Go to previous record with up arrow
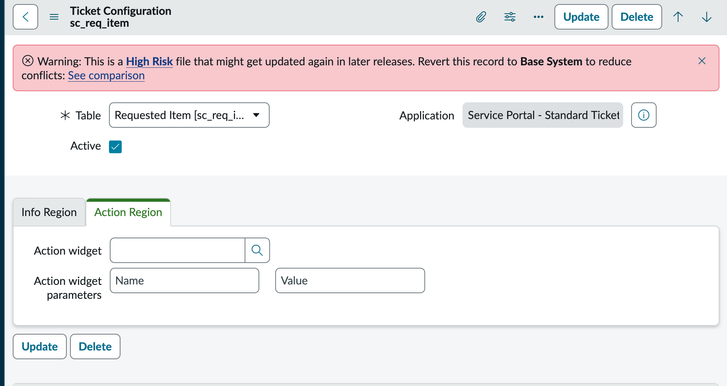This screenshot has width=727, height=386. click(678, 17)
